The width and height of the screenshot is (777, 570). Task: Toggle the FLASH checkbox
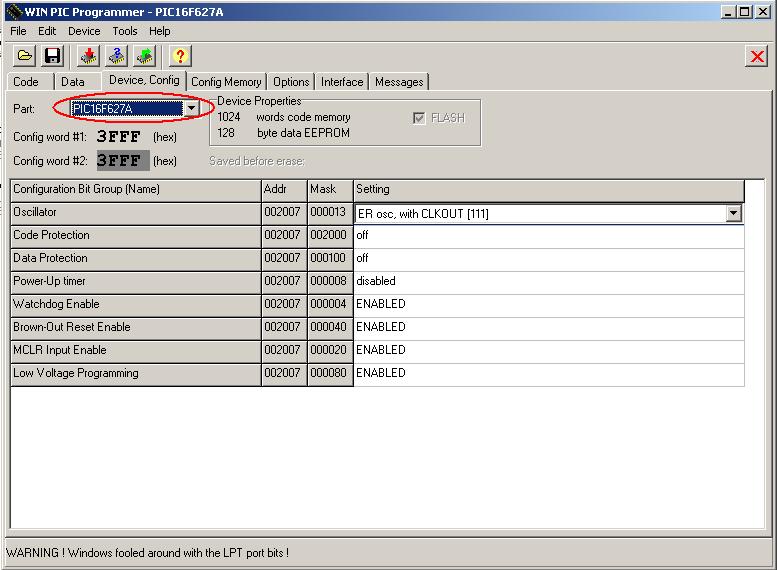tap(419, 118)
